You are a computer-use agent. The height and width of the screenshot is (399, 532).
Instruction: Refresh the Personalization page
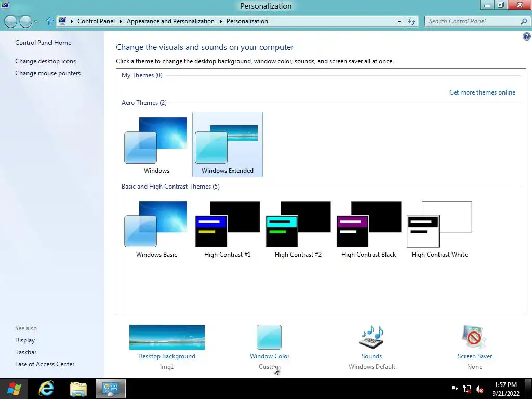pos(411,21)
